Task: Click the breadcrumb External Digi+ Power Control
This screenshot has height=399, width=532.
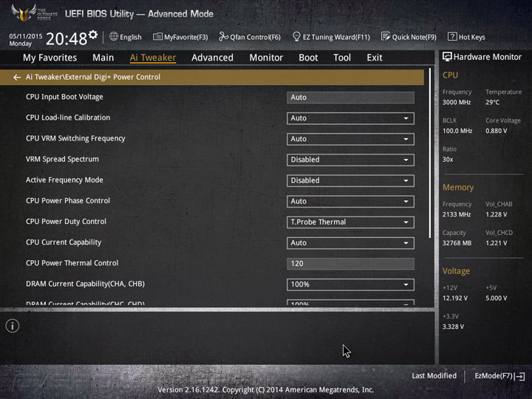Action: (112, 77)
